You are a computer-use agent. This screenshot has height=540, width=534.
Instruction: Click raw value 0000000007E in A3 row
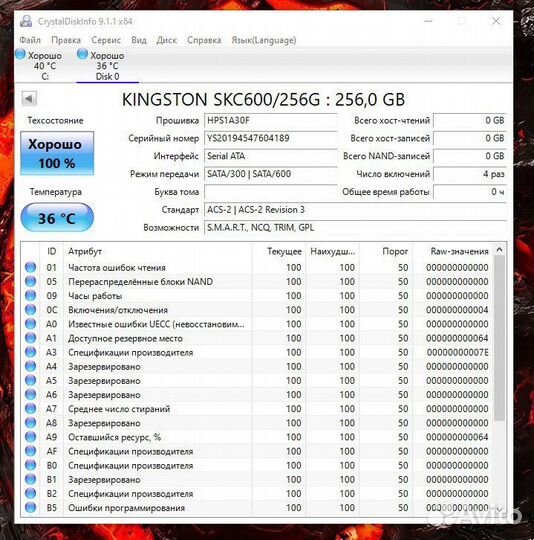tap(458, 353)
